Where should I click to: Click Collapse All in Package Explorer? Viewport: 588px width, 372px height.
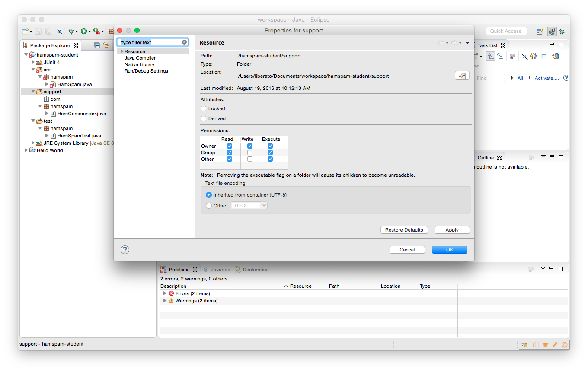(x=97, y=45)
